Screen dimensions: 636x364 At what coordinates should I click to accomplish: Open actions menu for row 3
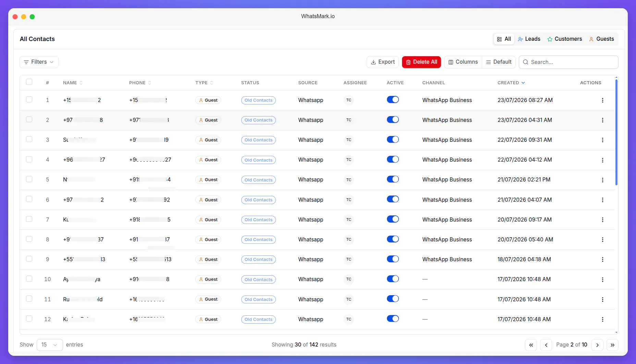pyautogui.click(x=602, y=140)
